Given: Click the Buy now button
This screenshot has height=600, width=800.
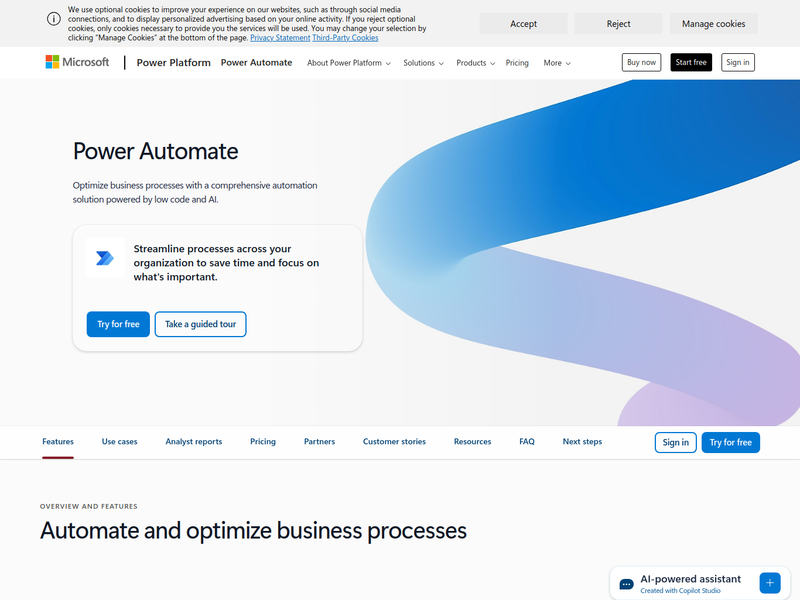Looking at the screenshot, I should point(641,62).
